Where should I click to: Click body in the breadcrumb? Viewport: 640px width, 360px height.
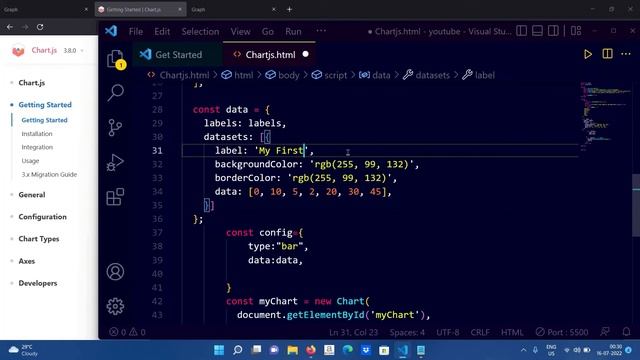tap(289, 75)
